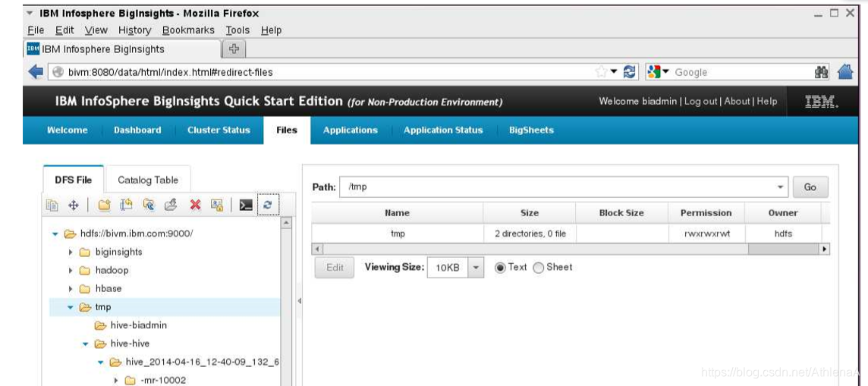This screenshot has height=386, width=868.
Task: Click the hadoop folder icon in tree
Action: 85,271
